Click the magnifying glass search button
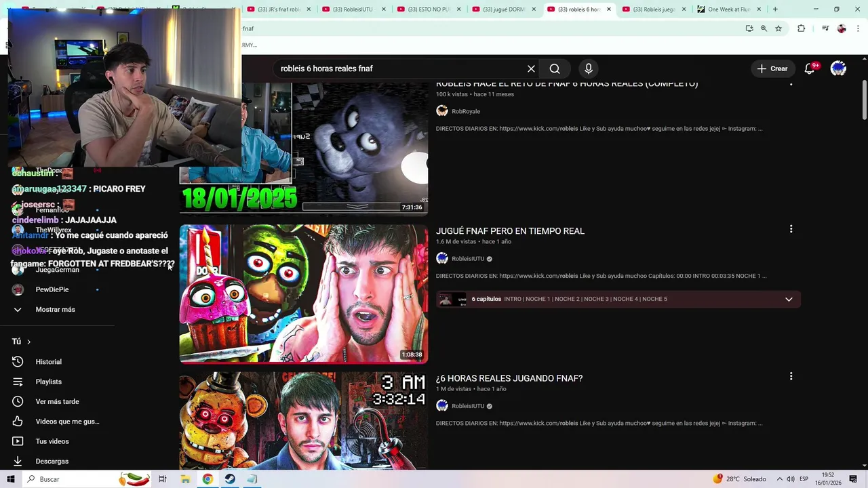 coord(555,68)
